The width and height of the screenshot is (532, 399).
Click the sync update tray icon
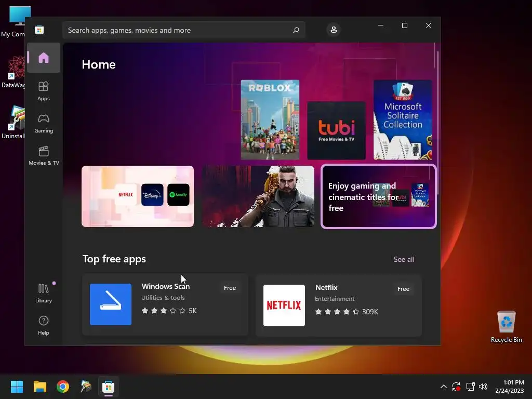coord(456,387)
